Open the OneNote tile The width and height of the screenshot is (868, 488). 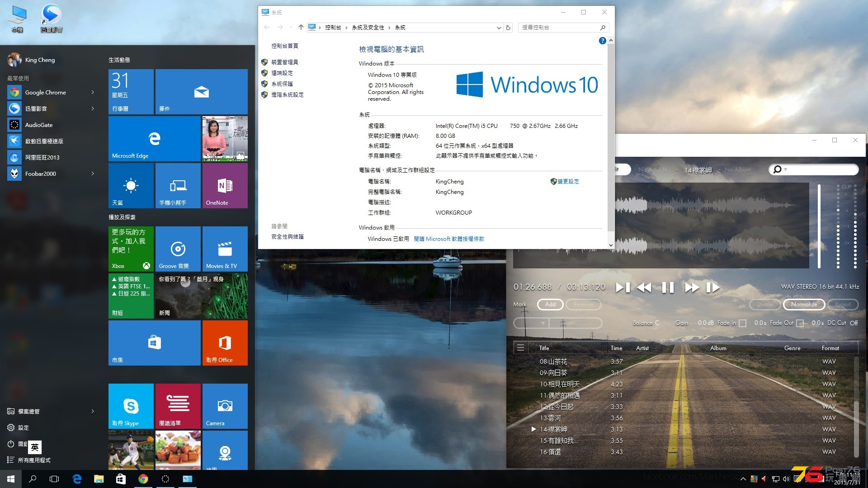225,186
